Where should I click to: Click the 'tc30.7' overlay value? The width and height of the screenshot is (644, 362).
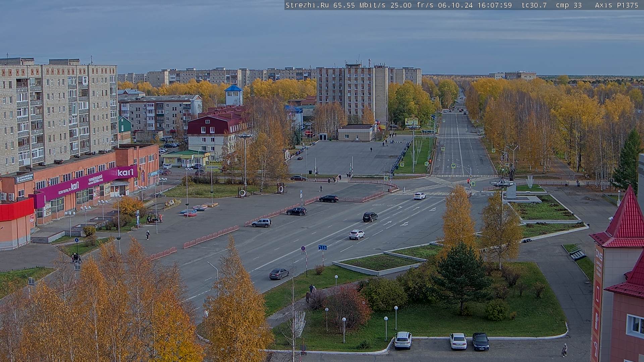[534, 5]
